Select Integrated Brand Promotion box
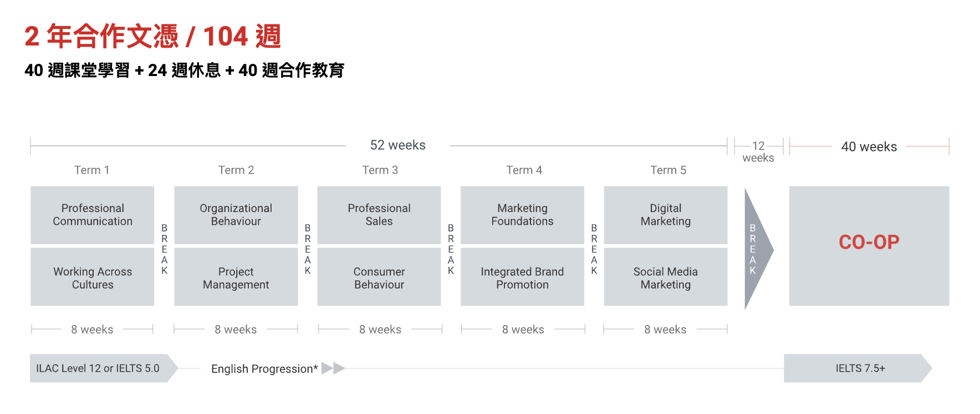Image resolution: width=980 pixels, height=414 pixels. click(x=522, y=277)
